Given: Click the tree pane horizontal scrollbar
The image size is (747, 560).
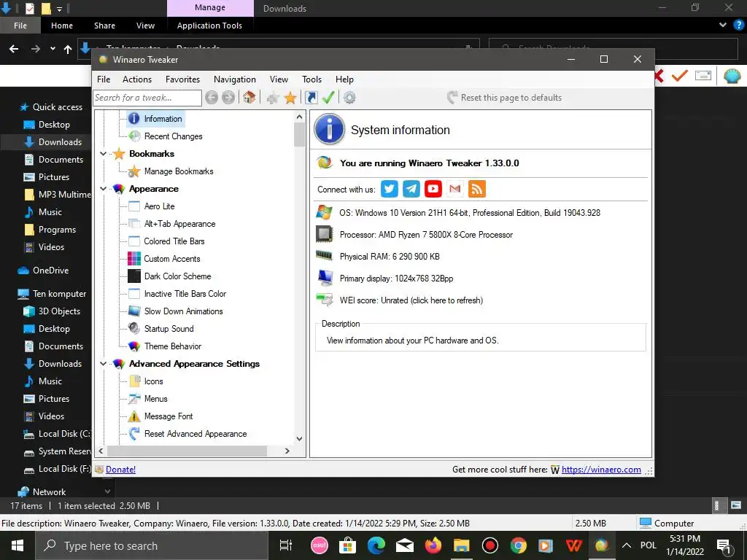Looking at the screenshot, I should tap(187, 451).
